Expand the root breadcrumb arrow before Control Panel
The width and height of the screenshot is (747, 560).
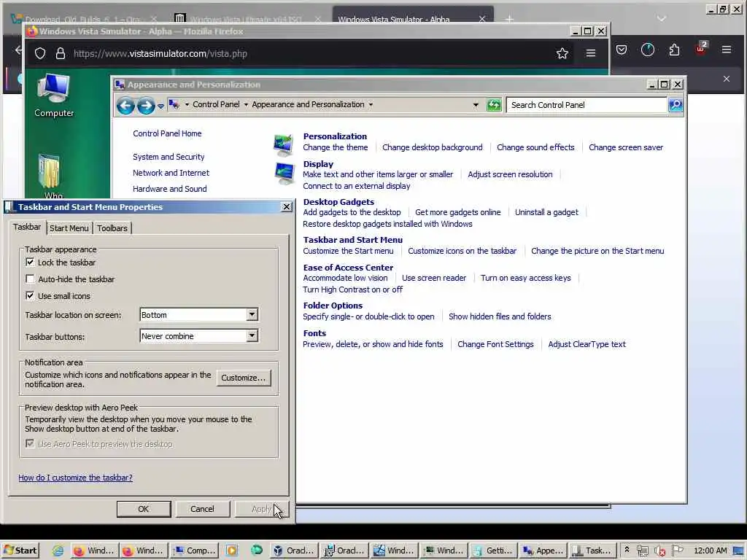187,105
